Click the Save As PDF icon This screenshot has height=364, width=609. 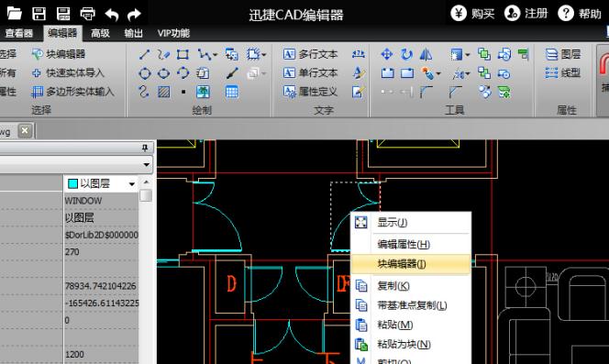pos(63,14)
